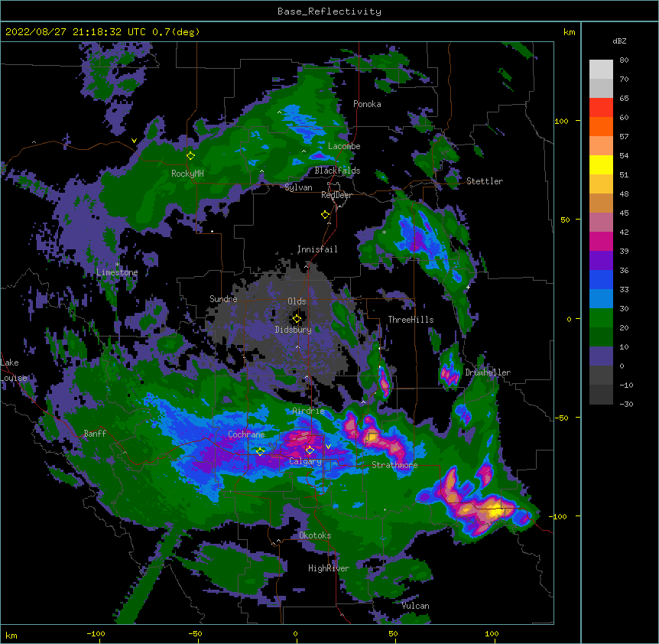The image size is (659, 644).
Task: Click the Blackfalds city label
Action: click(337, 171)
